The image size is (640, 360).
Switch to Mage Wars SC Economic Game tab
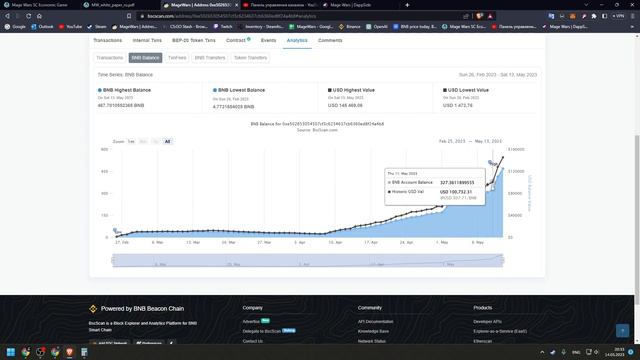[x=39, y=5]
